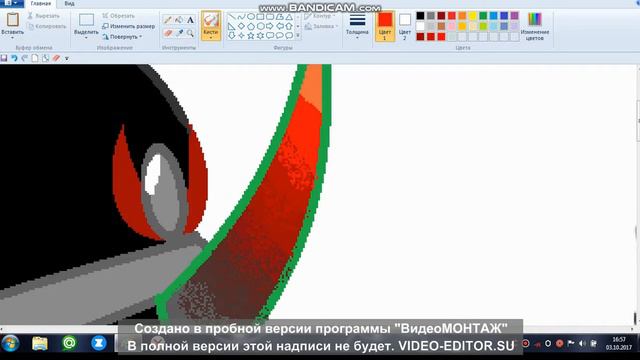Create a new file from quick access toolbar
The height and width of the screenshot is (360, 640).
coord(35,58)
